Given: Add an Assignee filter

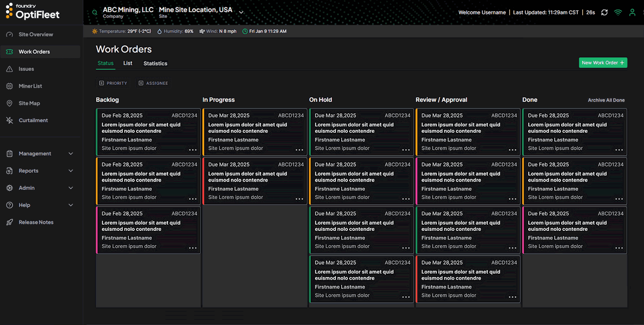Looking at the screenshot, I should click(153, 83).
